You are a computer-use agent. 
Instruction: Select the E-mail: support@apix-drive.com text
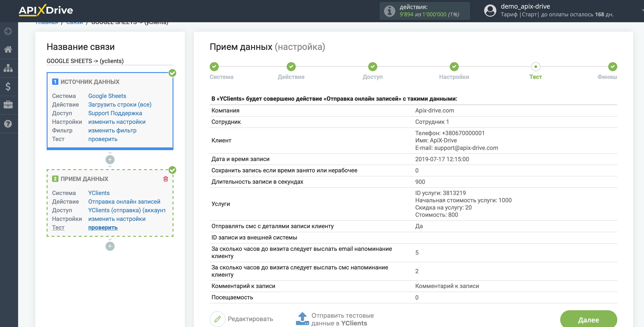457,148
